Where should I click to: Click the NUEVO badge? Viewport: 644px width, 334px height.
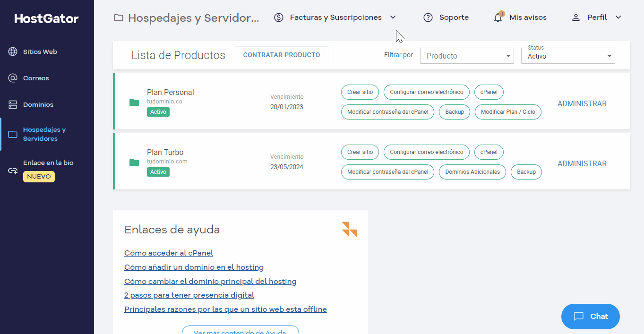coord(39,176)
